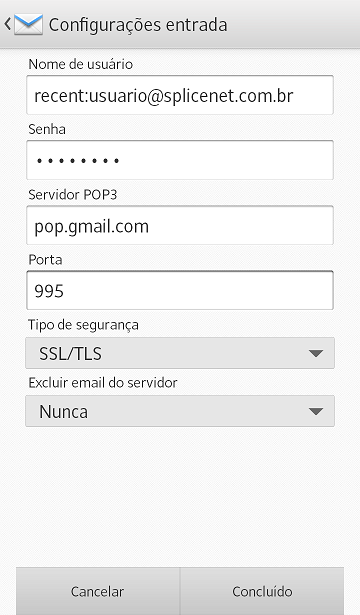Click the 'Nome de usuário' label
The width and height of the screenshot is (360, 615).
pyautogui.click(x=81, y=64)
